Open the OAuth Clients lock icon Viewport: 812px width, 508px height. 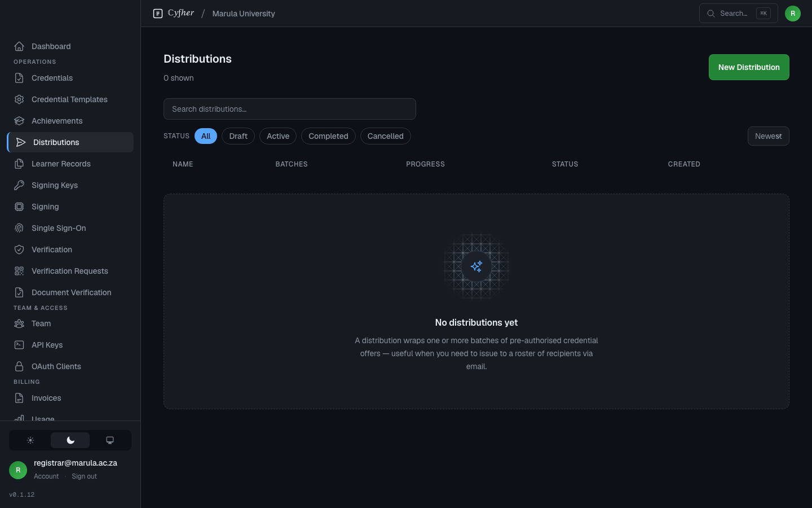click(19, 366)
